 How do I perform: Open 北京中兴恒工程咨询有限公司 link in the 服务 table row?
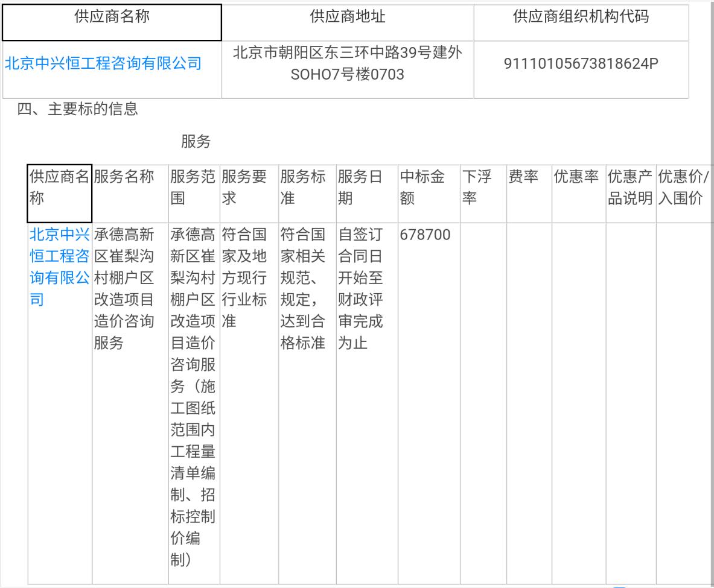[59, 267]
